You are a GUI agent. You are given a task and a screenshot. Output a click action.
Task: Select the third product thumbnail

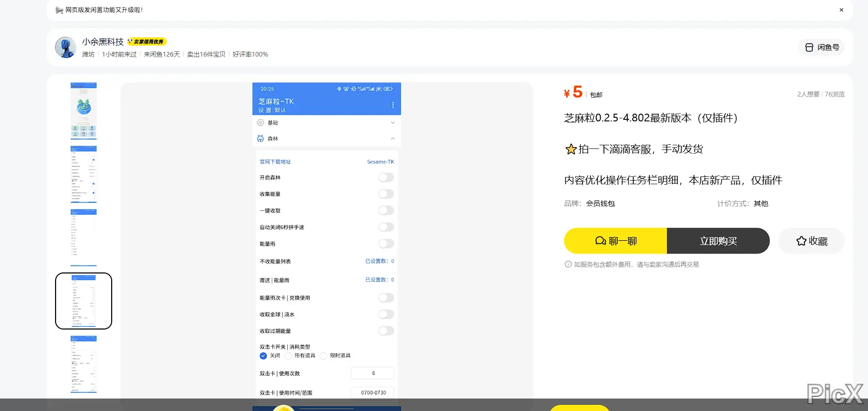click(x=84, y=238)
